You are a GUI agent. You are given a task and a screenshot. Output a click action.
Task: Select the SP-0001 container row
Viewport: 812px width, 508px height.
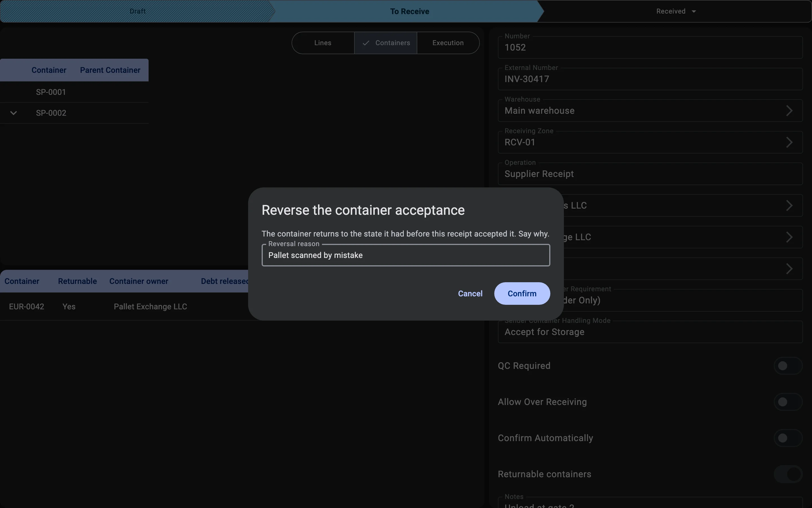[x=74, y=92]
